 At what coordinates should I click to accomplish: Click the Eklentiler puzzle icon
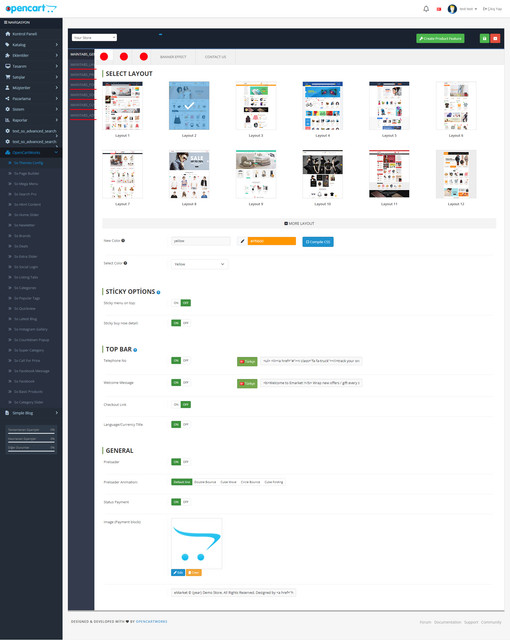click(8, 55)
